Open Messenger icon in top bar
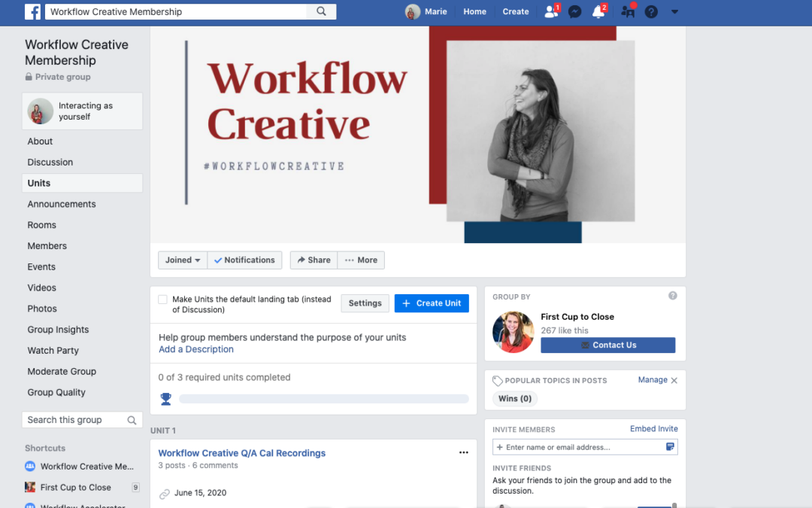The height and width of the screenshot is (508, 812). pos(575,11)
